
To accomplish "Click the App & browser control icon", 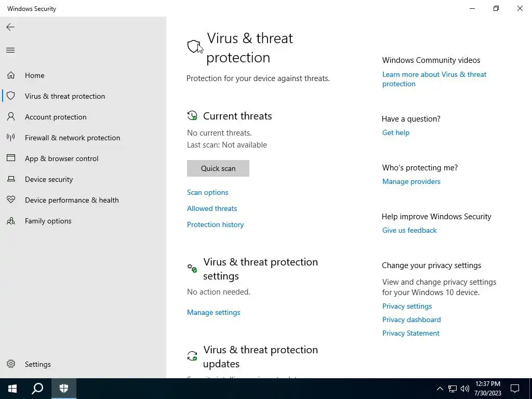I will pos(11,158).
